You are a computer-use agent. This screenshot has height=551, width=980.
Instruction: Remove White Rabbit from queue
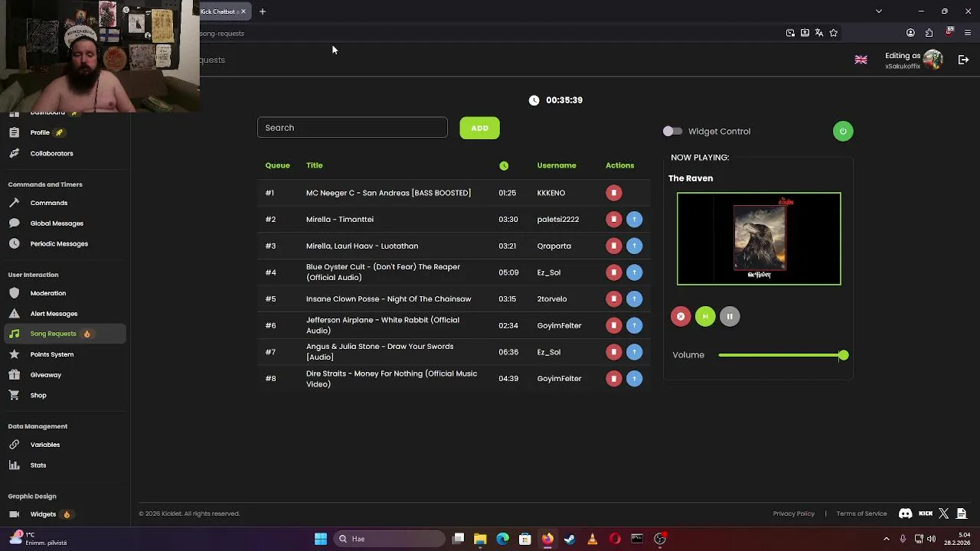tap(614, 325)
